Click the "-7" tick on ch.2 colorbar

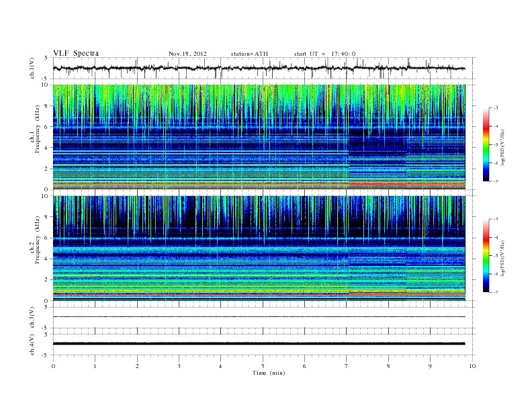click(495, 292)
